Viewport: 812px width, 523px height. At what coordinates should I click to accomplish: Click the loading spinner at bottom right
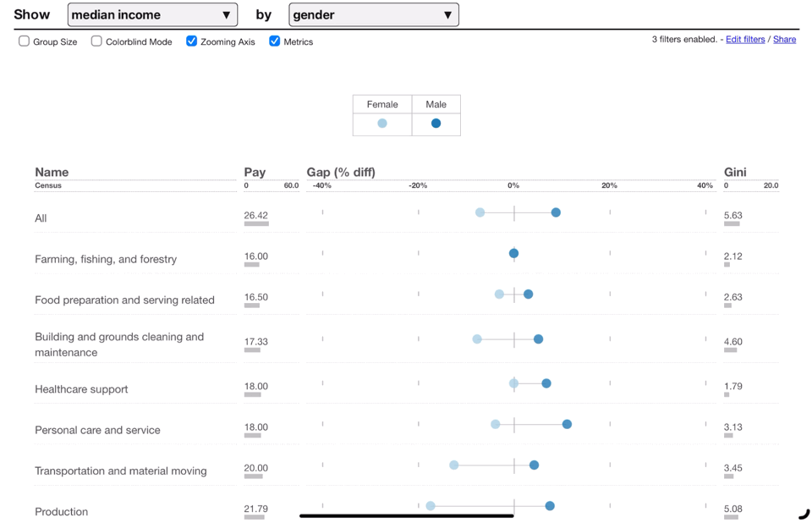[x=803, y=513]
